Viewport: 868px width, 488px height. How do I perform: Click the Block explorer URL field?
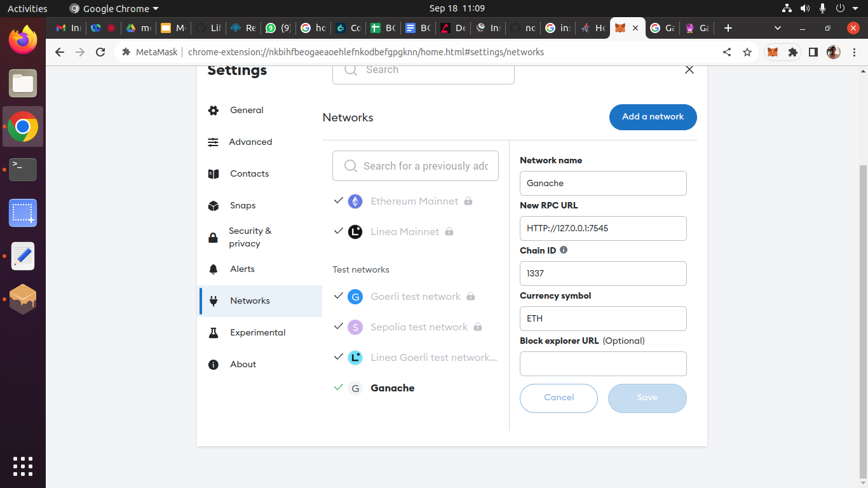click(603, 363)
